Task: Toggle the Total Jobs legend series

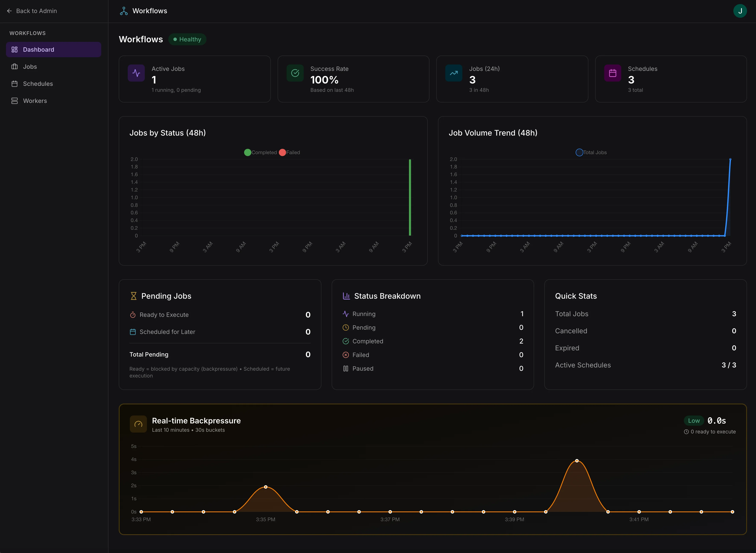Action: 591,152
